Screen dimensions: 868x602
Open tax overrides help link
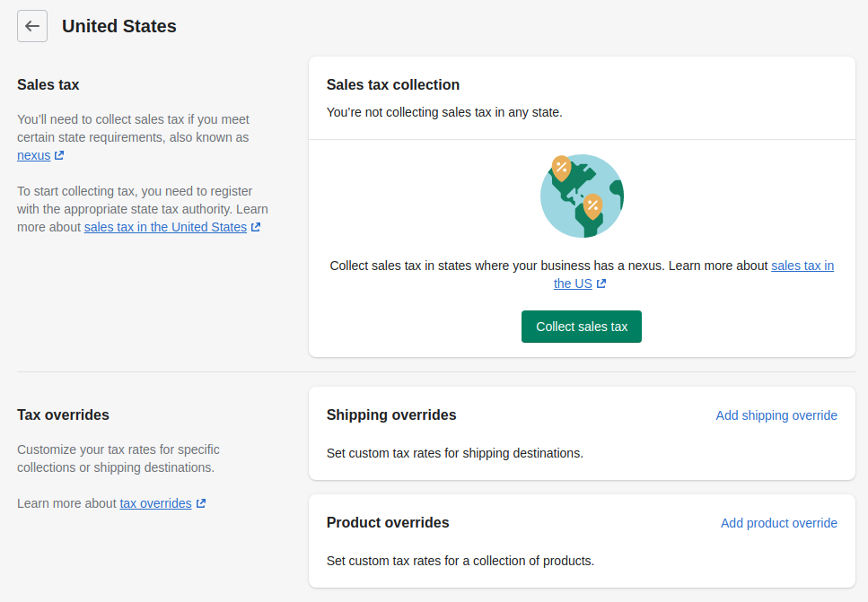point(155,503)
